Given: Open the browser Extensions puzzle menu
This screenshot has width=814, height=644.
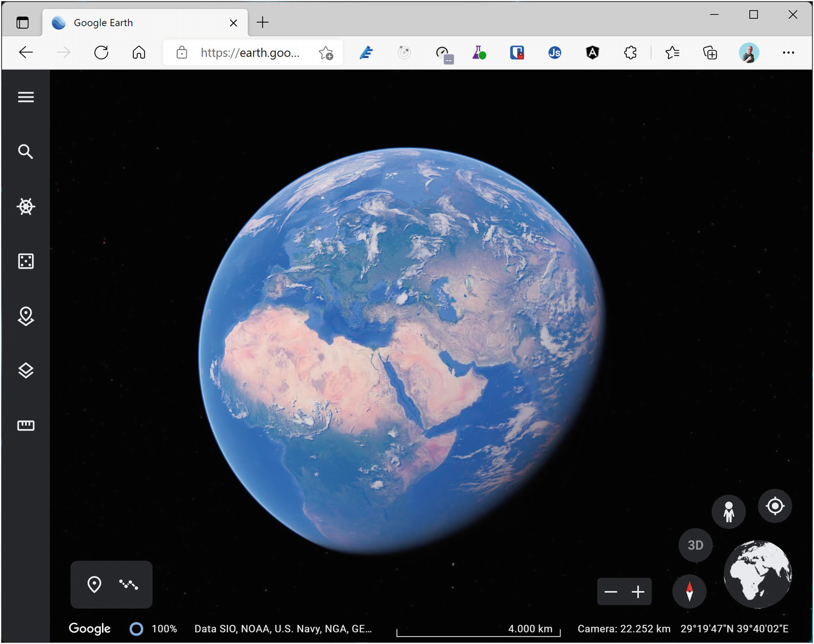Looking at the screenshot, I should coord(630,53).
